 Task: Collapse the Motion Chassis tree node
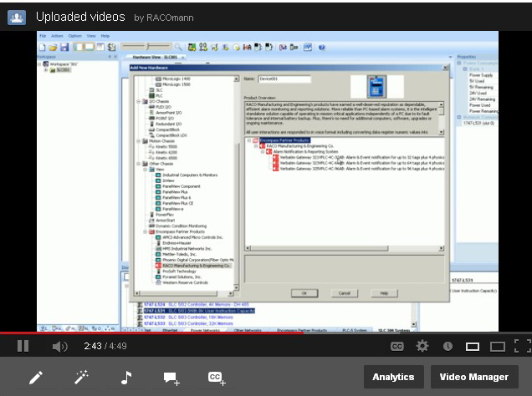click(138, 141)
